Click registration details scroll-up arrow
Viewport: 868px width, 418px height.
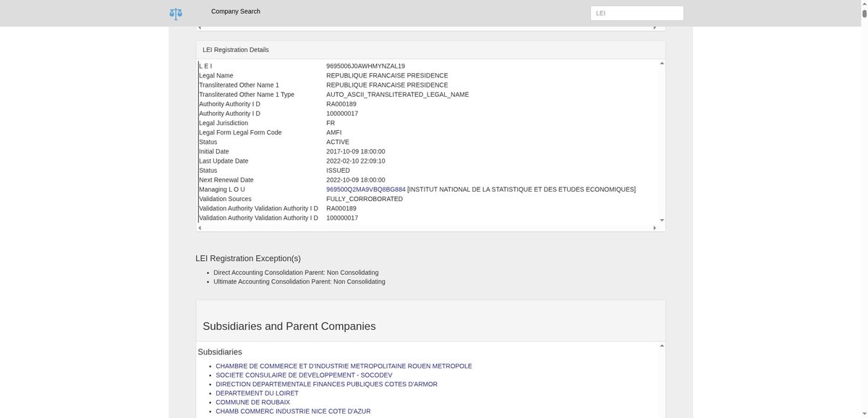[662, 64]
